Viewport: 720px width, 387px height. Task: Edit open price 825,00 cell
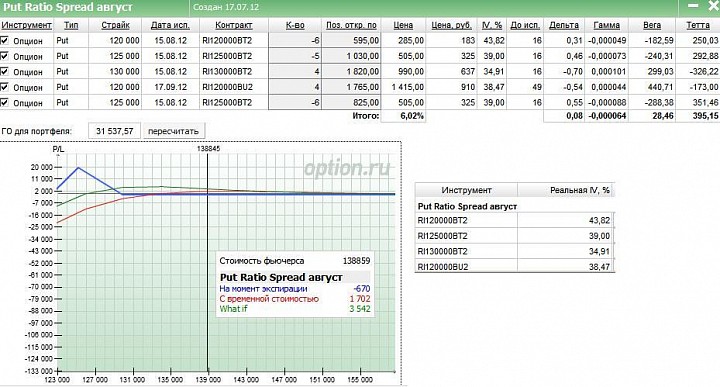coord(351,102)
